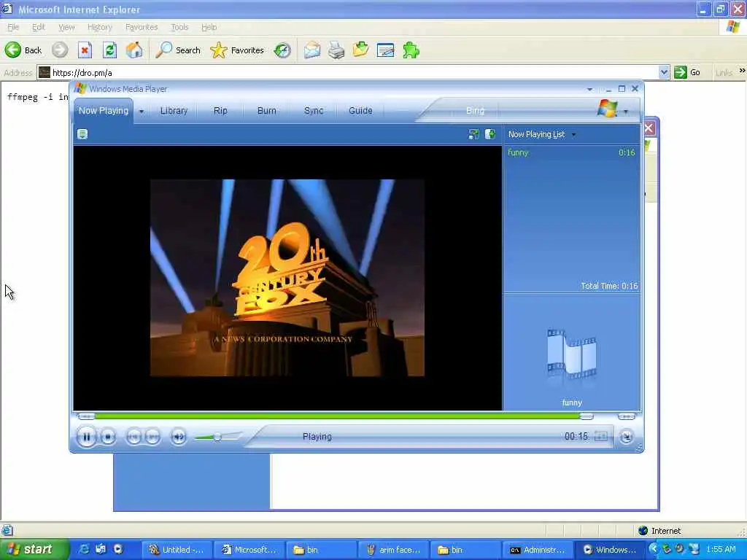
Task: Open the Favorites menu
Action: tap(142, 27)
